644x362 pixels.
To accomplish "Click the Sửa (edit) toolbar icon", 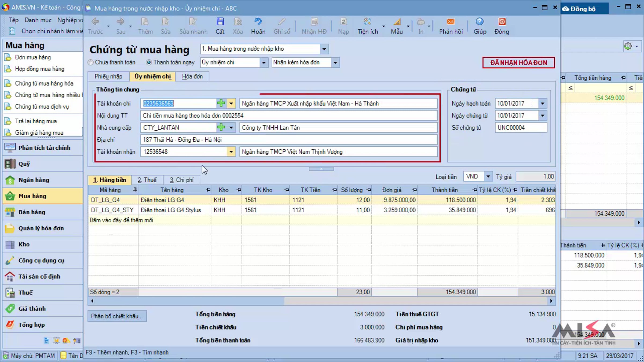I will (x=165, y=22).
